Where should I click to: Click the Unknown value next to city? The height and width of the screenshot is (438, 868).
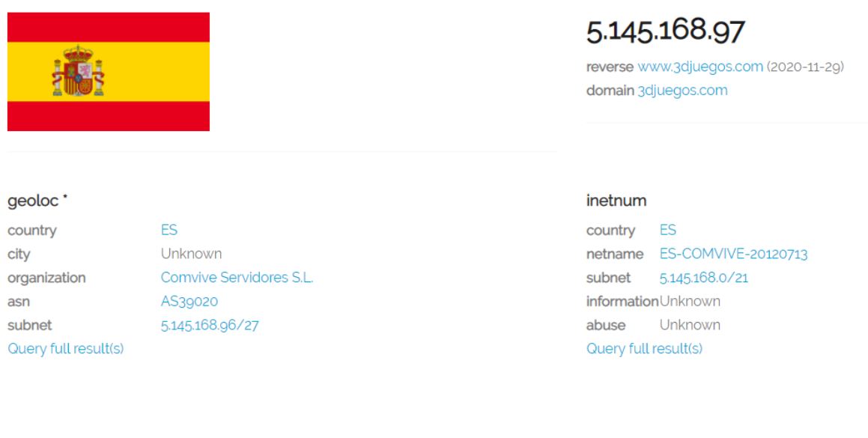coord(191,255)
